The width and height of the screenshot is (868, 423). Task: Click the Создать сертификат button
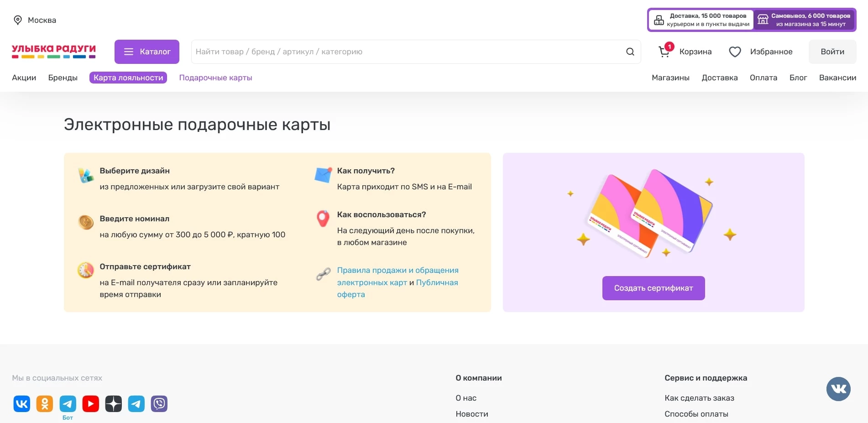point(653,288)
